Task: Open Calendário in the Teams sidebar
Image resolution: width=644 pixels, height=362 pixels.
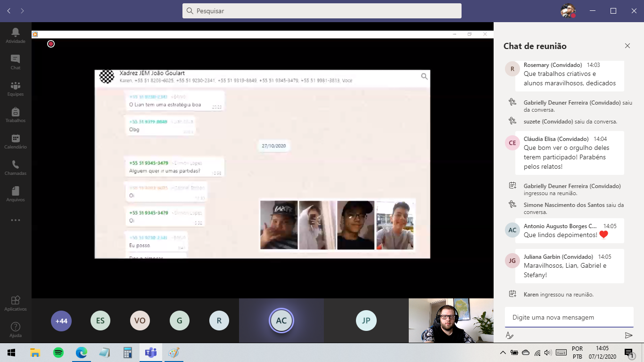Action: tap(16, 141)
